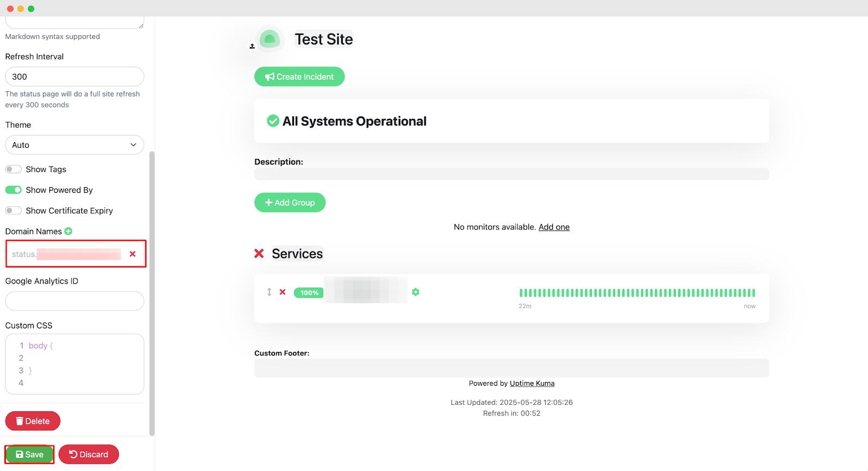
Task: Discard the status page changes
Action: pyautogui.click(x=88, y=455)
